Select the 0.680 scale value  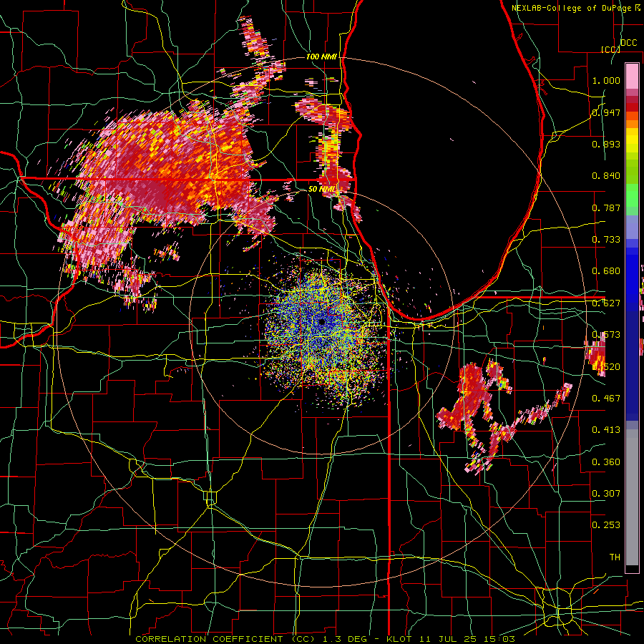606,271
